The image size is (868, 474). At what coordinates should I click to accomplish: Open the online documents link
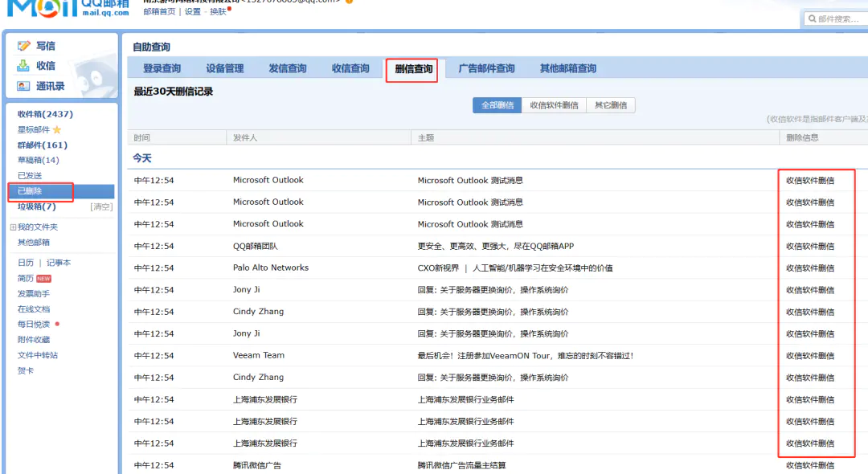pos(33,309)
